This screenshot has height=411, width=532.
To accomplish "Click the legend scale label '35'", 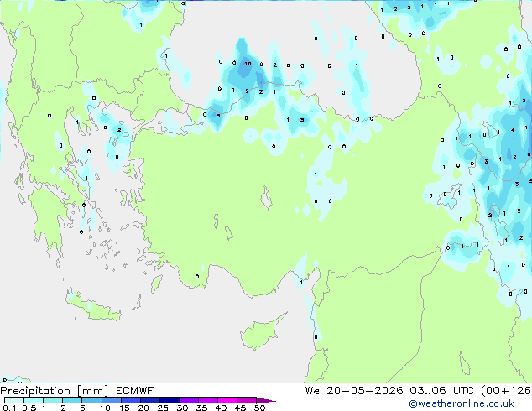I will point(201,408).
